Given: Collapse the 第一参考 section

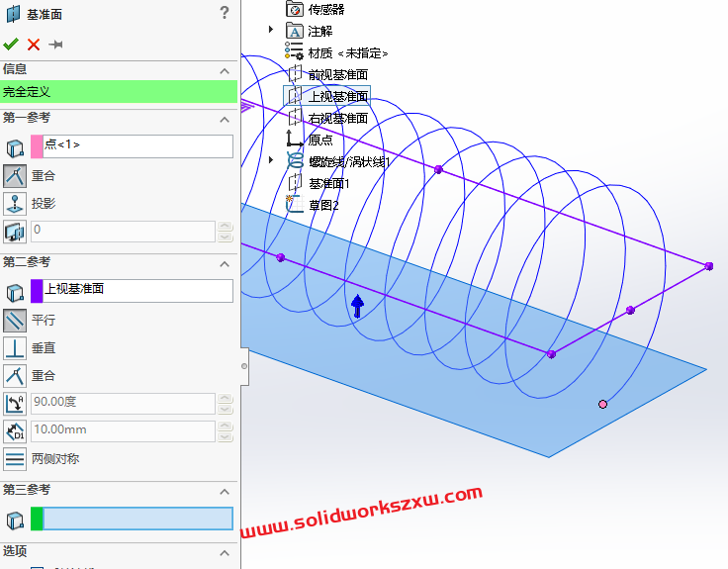Looking at the screenshot, I should click(x=225, y=120).
